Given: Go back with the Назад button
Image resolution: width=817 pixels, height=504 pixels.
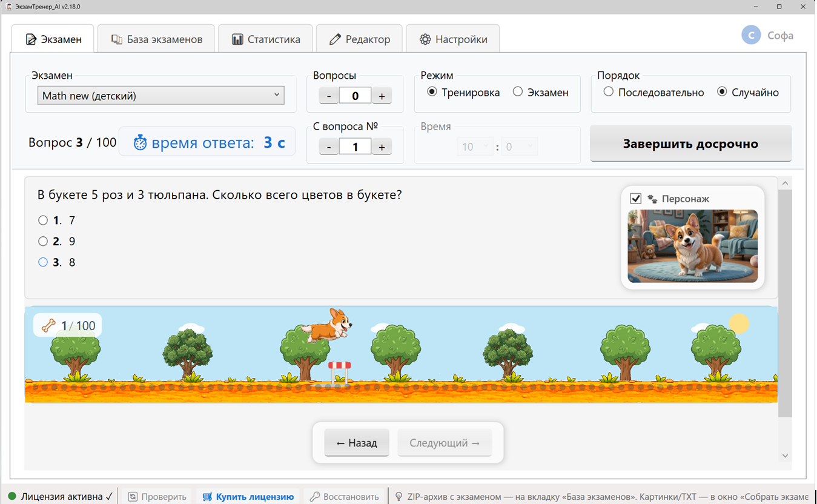Looking at the screenshot, I should point(357,443).
